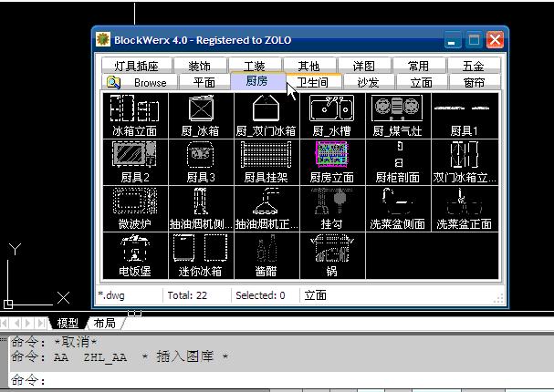Choose the 厨_双门冰箱 block
Viewport: 554px width, 392px height.
pos(267,116)
